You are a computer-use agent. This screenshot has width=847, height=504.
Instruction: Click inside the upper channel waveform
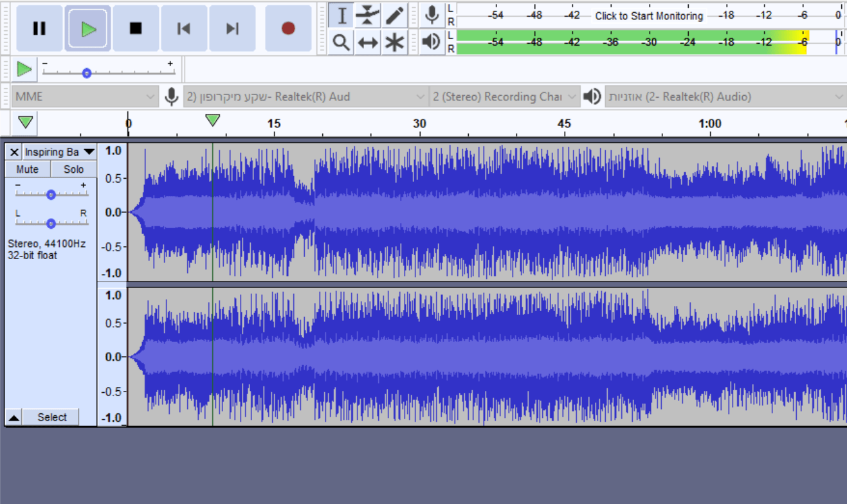click(487, 212)
